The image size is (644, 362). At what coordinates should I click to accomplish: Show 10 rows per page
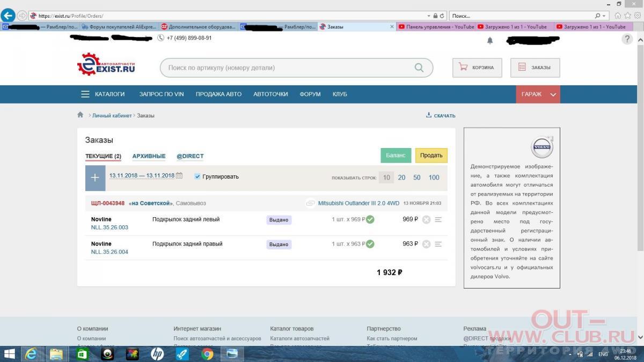pos(386,178)
